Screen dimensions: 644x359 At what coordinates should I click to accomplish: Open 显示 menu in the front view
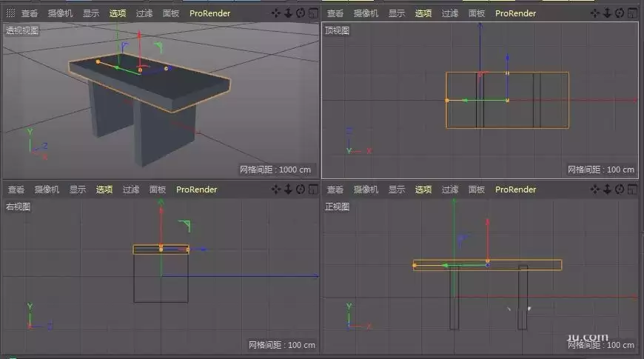(397, 189)
